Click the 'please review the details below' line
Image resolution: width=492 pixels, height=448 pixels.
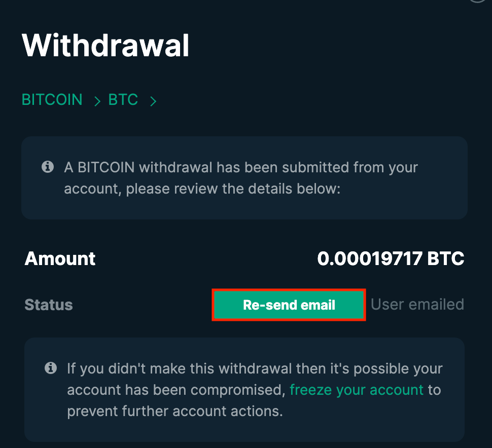(202, 189)
